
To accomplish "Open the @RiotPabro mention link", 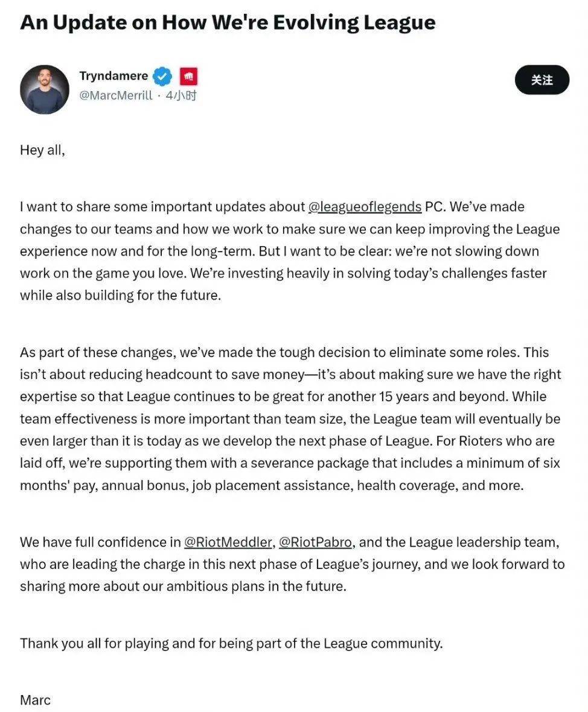I will pos(315,542).
